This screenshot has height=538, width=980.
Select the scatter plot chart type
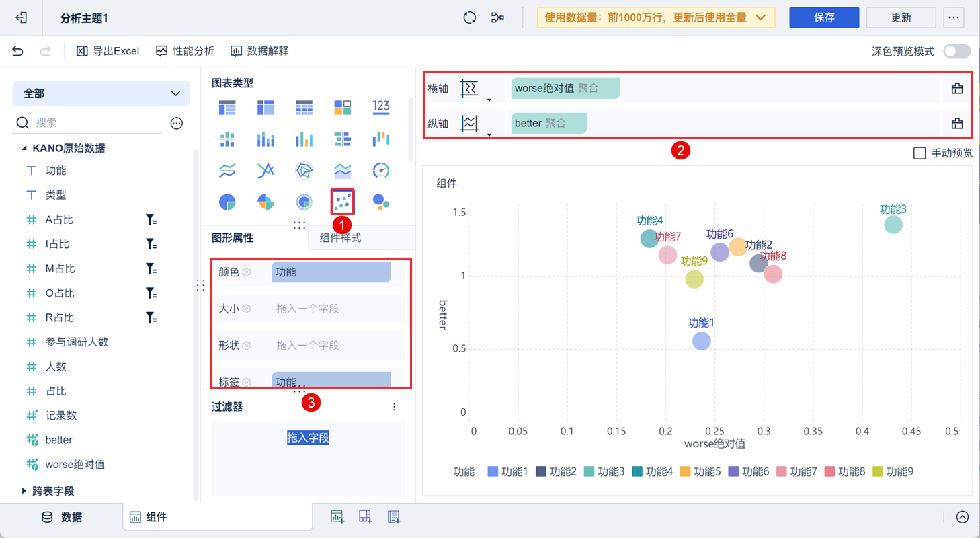click(x=343, y=202)
